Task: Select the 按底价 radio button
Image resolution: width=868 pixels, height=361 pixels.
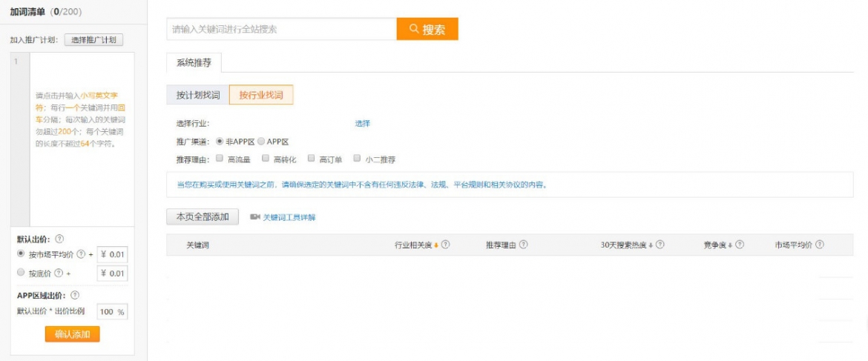Action: click(x=21, y=272)
